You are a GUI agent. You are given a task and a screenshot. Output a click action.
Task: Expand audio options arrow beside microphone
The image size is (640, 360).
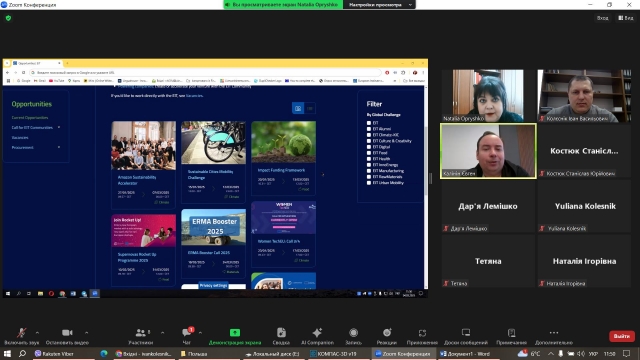pyautogui.click(x=38, y=333)
